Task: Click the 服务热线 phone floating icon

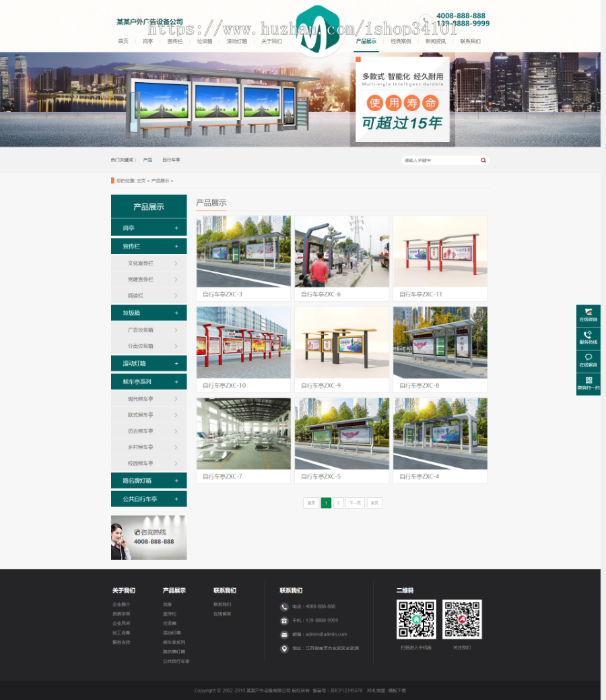Action: [588, 338]
